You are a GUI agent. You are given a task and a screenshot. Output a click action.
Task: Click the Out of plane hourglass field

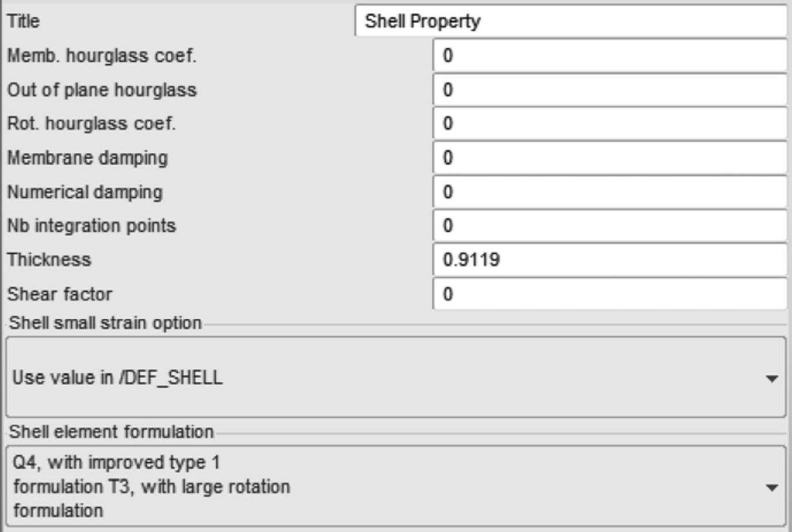click(609, 90)
